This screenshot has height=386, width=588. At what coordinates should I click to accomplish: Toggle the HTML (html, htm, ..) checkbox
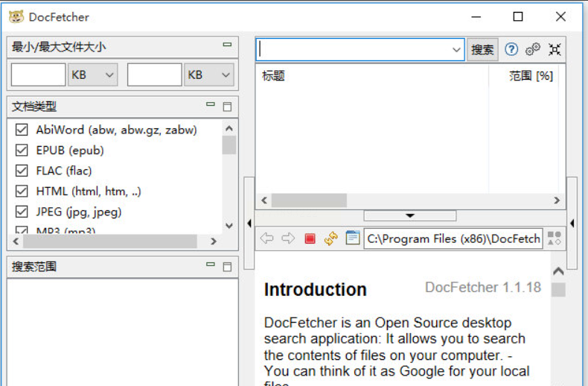(22, 191)
